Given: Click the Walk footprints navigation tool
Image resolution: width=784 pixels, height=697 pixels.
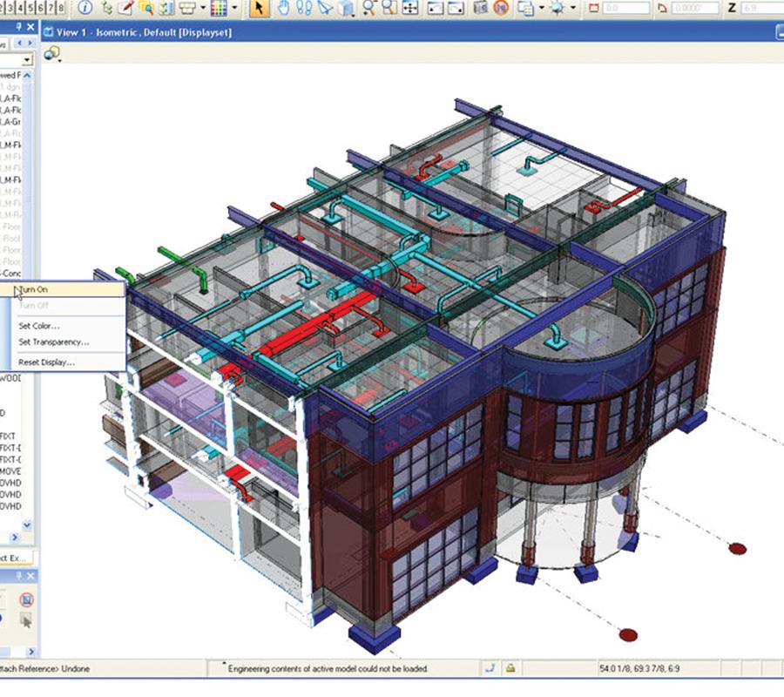Looking at the screenshot, I should [304, 8].
